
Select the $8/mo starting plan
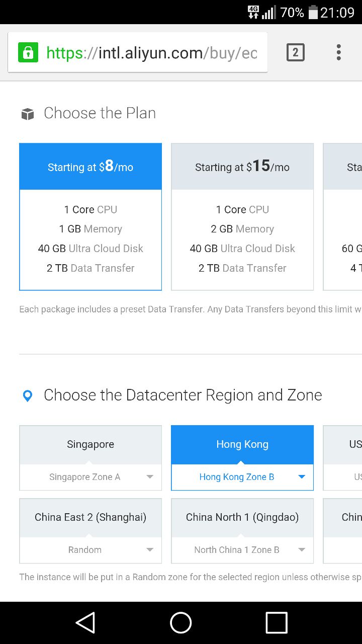point(90,217)
